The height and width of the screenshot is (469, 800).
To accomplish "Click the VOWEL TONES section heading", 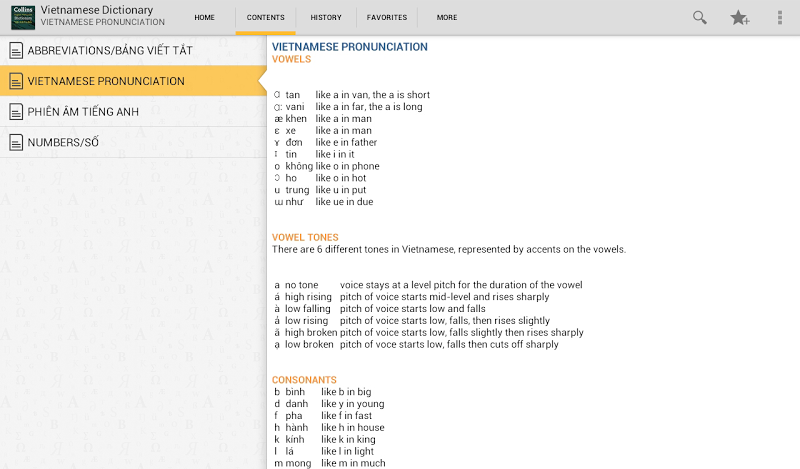I will point(305,237).
